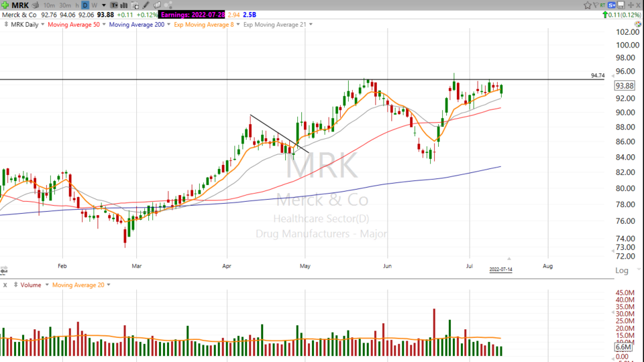This screenshot has height=362, width=644.
Task: Expand the Exp Moving Average 8 dropdown arrow
Action: tap(238, 25)
